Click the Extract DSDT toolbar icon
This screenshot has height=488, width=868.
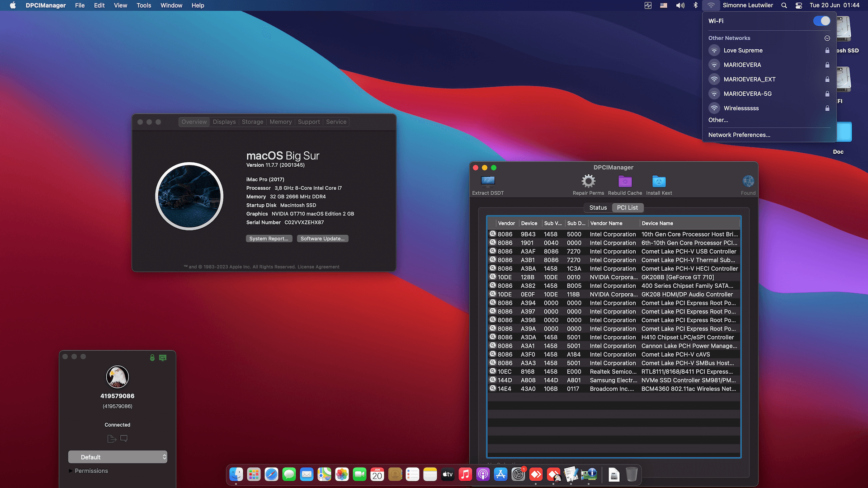click(x=488, y=181)
